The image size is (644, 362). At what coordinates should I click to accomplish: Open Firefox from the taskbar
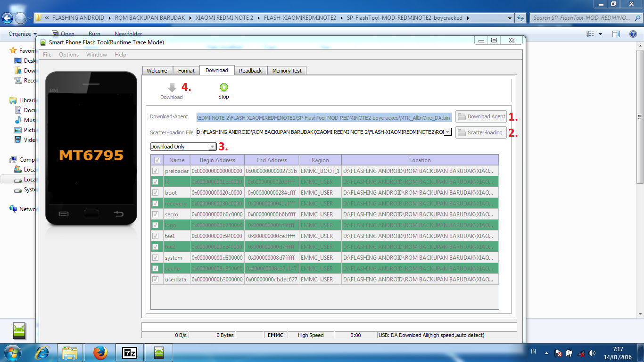click(x=99, y=352)
